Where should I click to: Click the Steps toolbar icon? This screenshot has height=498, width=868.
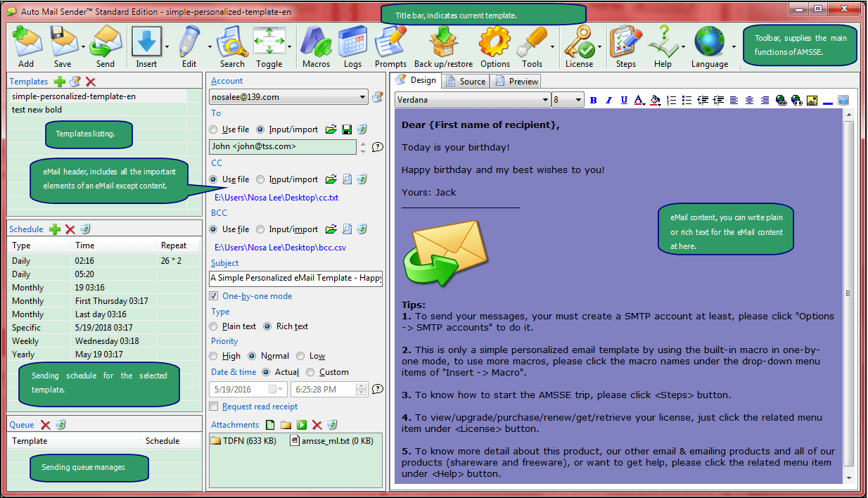(625, 46)
